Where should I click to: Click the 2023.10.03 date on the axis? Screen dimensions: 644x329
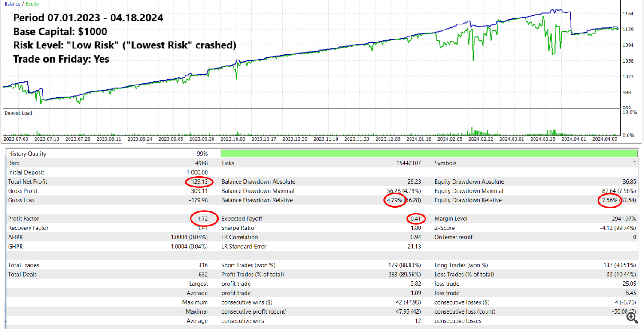(234, 139)
